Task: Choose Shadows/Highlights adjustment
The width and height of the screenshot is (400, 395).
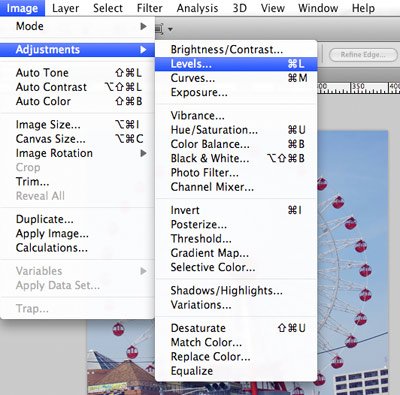Action: (x=236, y=291)
